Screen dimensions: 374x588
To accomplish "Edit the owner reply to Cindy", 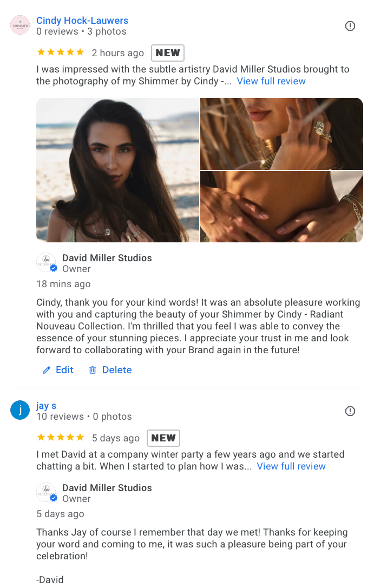I will pos(58,370).
